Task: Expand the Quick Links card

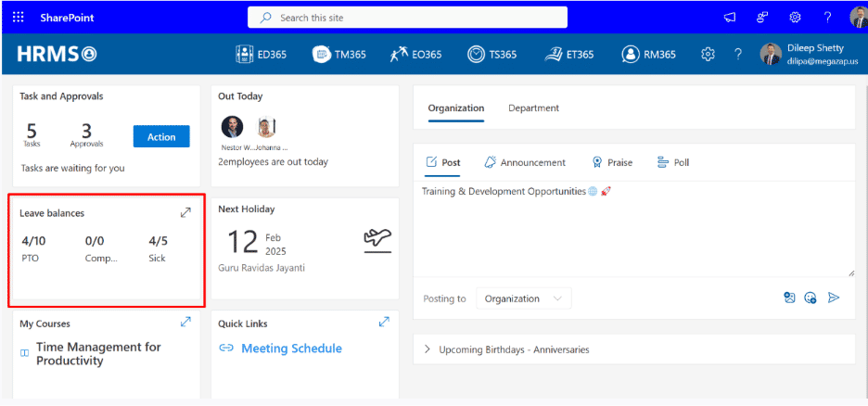Action: [x=384, y=323]
